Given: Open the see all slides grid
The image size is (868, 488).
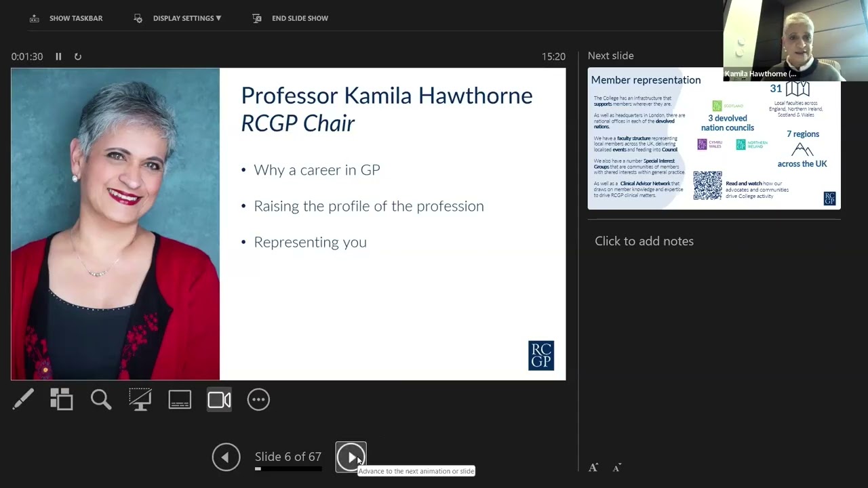Looking at the screenshot, I should point(62,399).
